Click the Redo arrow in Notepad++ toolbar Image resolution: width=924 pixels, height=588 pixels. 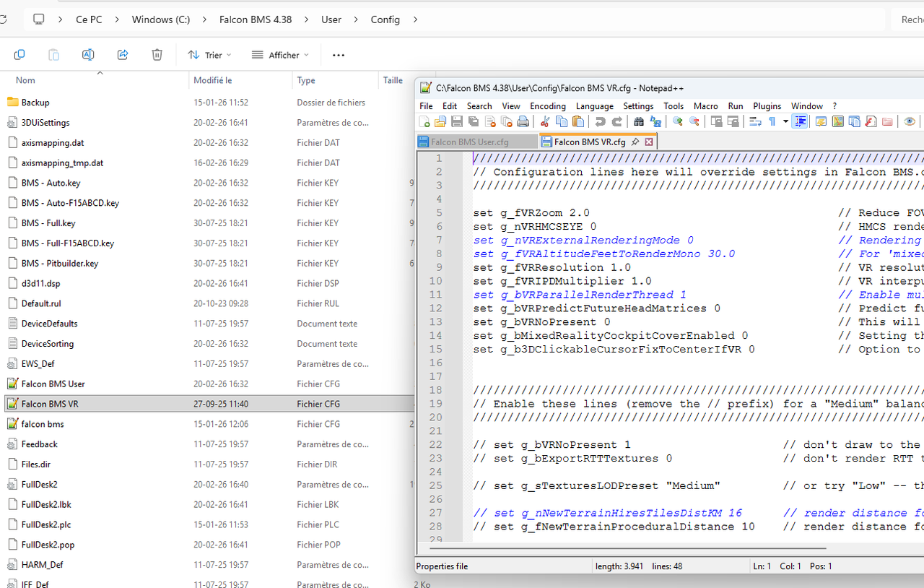(x=616, y=122)
